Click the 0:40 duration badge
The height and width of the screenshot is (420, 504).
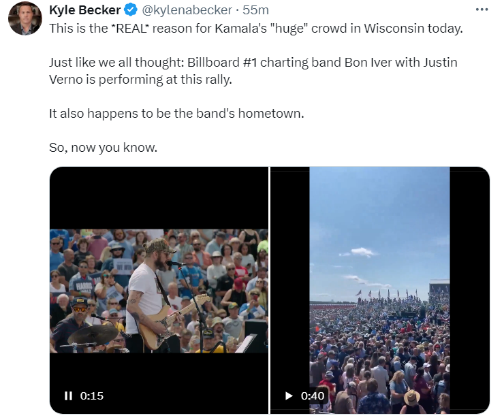pyautogui.click(x=313, y=395)
